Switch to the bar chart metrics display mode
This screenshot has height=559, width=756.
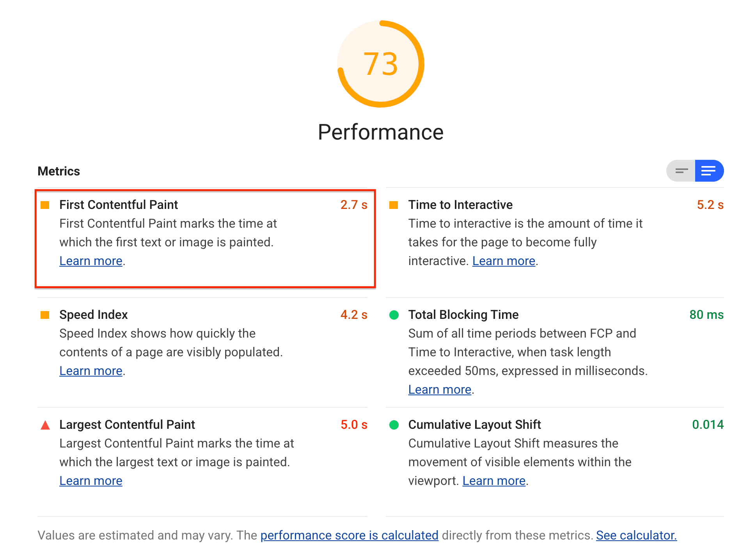point(681,172)
